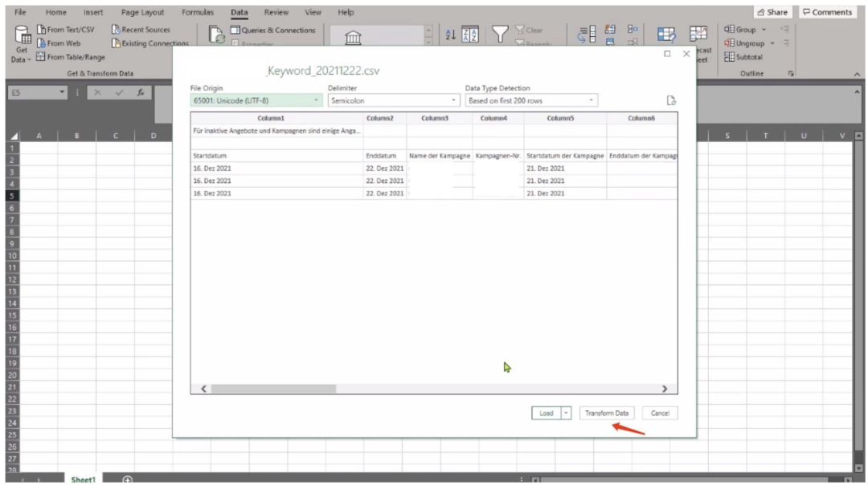Click the preview horizontal scrollbar thumb
Image resolution: width=868 pixels, height=485 pixels.
pyautogui.click(x=273, y=389)
